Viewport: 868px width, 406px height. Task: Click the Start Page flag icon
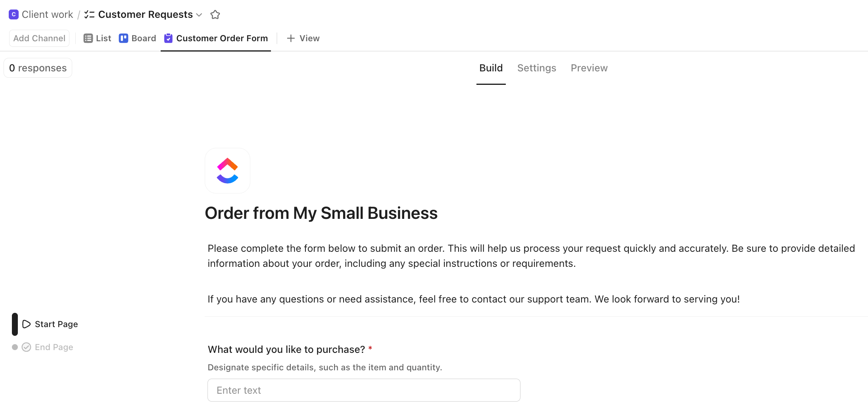(26, 324)
